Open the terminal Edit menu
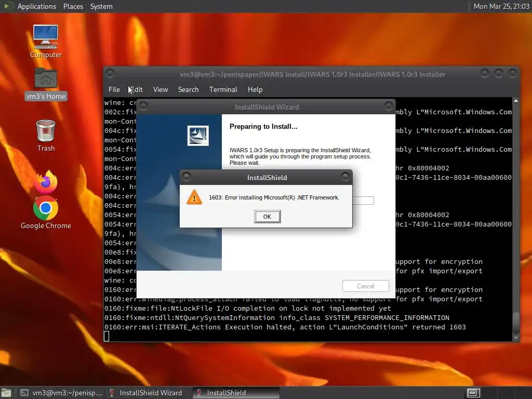This screenshot has width=532, height=399. [137, 89]
